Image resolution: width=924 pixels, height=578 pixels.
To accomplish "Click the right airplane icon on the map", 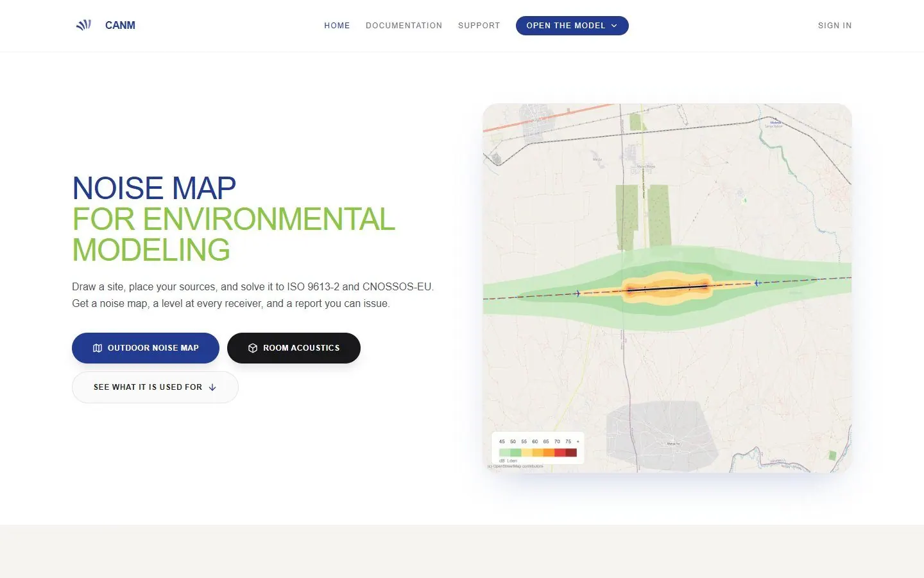I will 758,283.
